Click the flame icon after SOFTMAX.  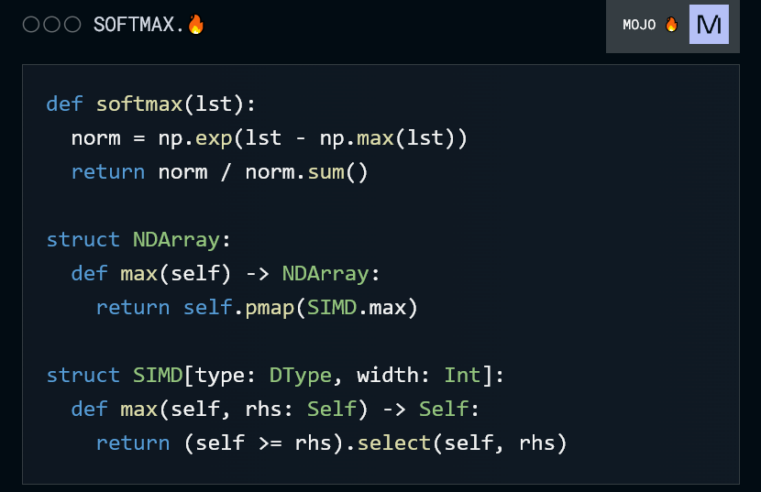click(196, 24)
